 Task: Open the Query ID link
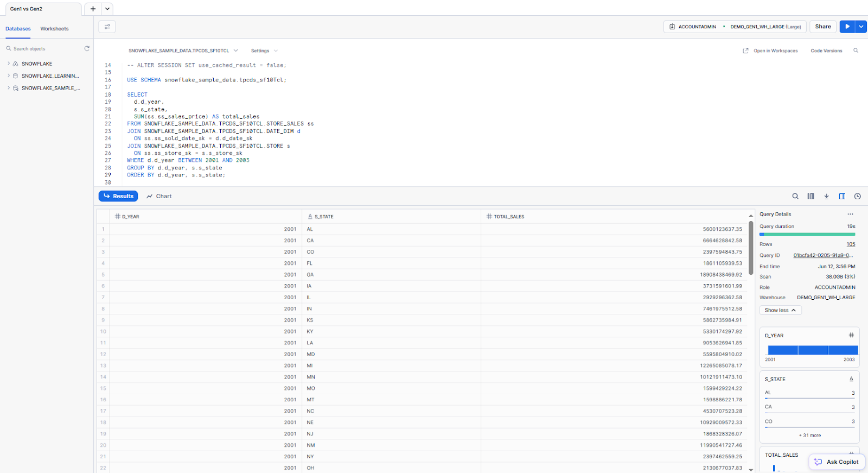[822, 255]
